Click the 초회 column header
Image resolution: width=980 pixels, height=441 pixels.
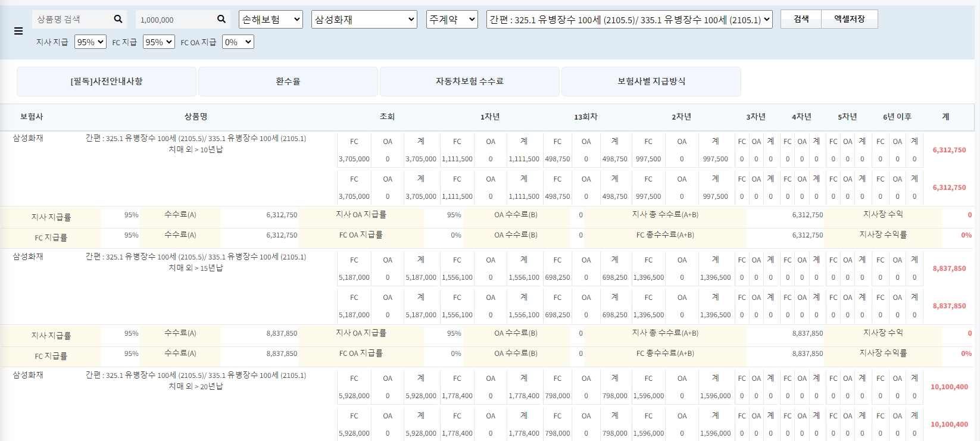click(387, 117)
